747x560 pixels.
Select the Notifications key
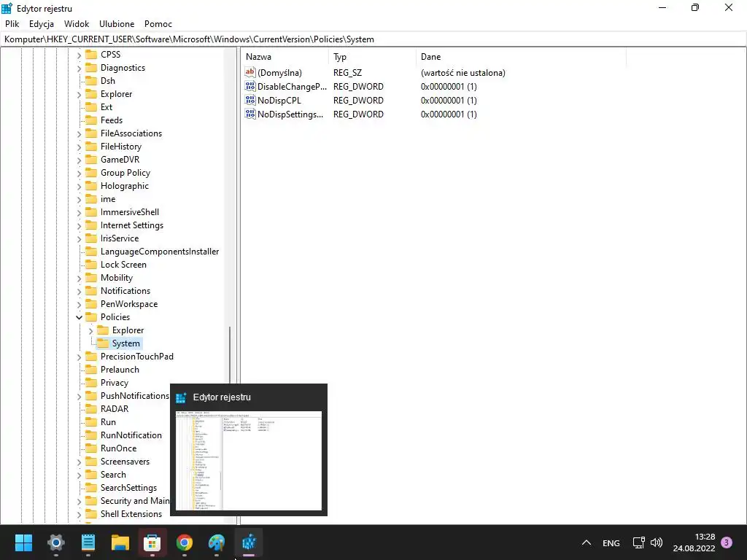click(125, 290)
